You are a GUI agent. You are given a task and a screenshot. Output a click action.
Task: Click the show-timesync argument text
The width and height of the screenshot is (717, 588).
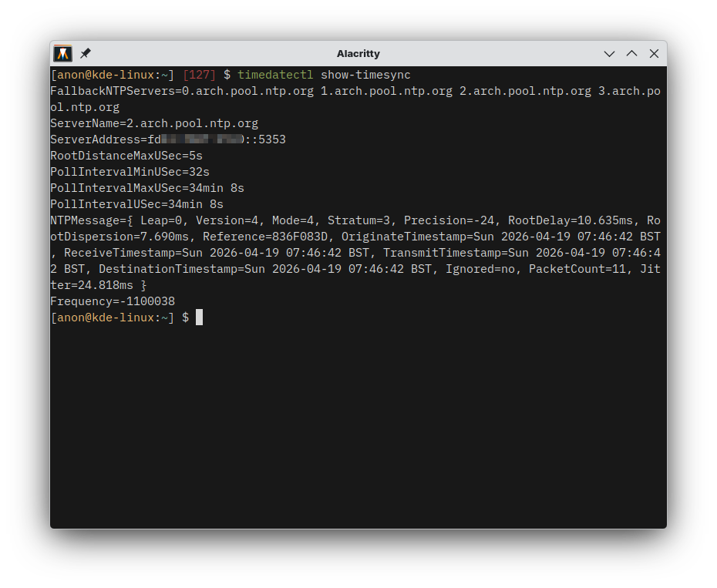365,75
